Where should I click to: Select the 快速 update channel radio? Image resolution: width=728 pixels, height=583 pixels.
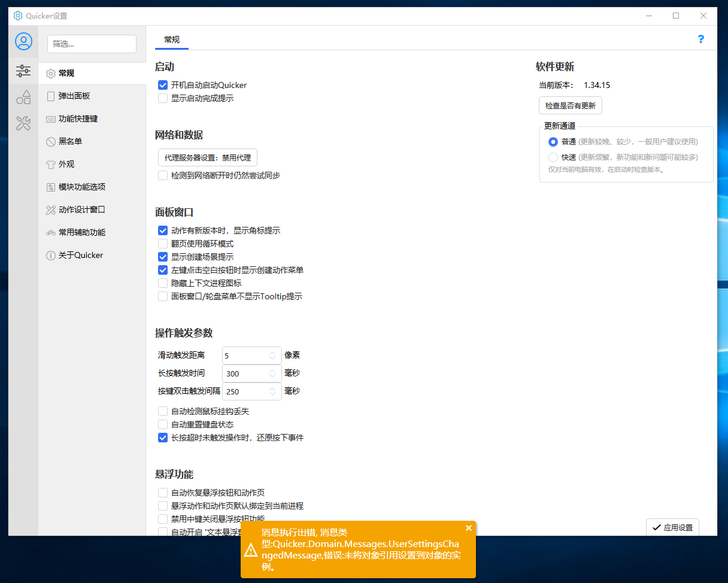click(553, 157)
